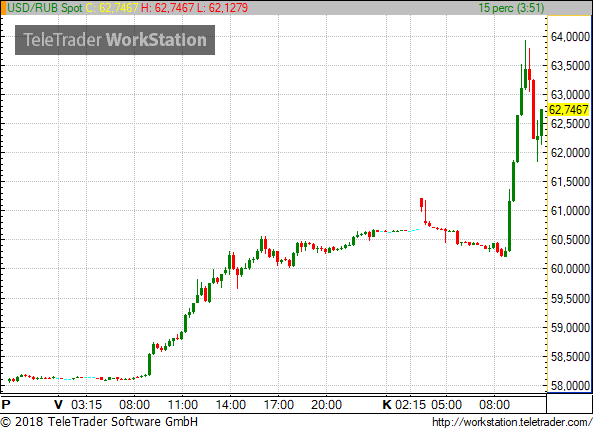Click the 03:15 time axis label
Image resolution: width=593 pixels, height=431 pixels.
pyautogui.click(x=87, y=405)
